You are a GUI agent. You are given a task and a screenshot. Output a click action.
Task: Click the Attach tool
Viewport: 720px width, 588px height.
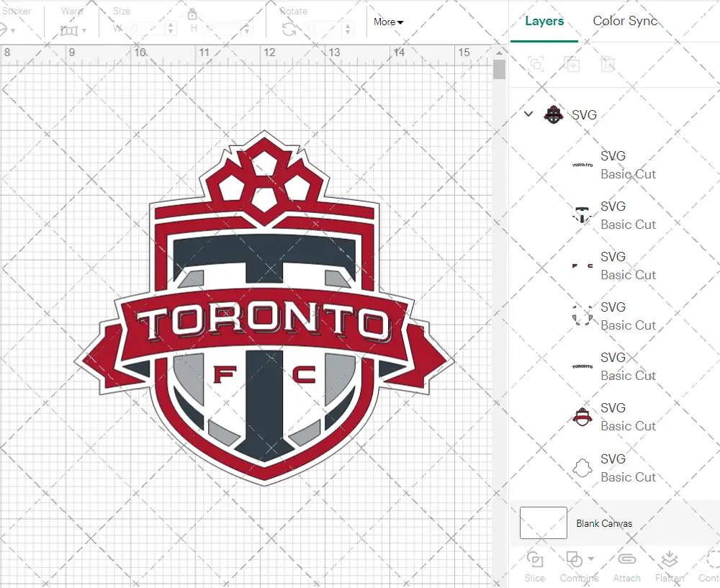click(x=627, y=567)
